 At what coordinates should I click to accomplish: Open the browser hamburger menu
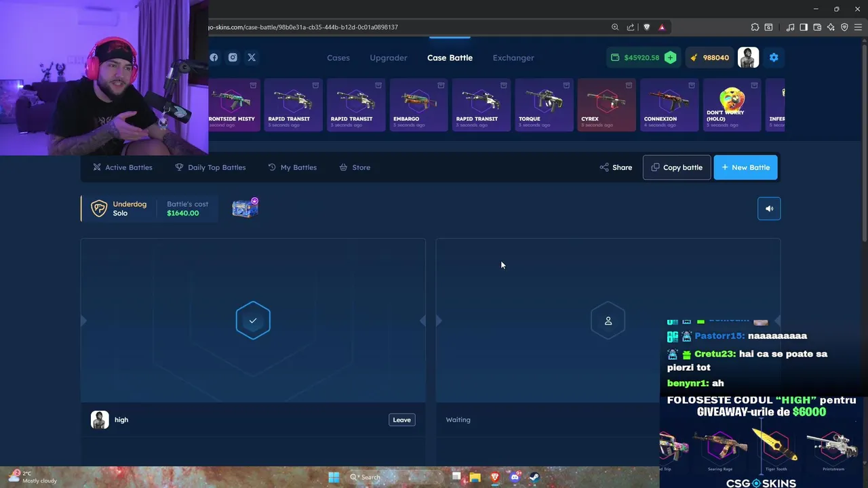(858, 27)
